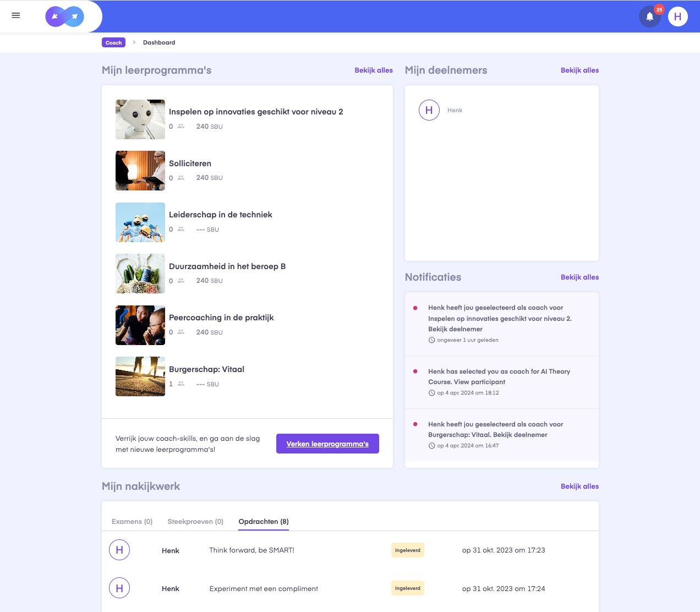
Task: Open Inspelen op innovaties geschikt voor niveau 2
Action: (256, 112)
